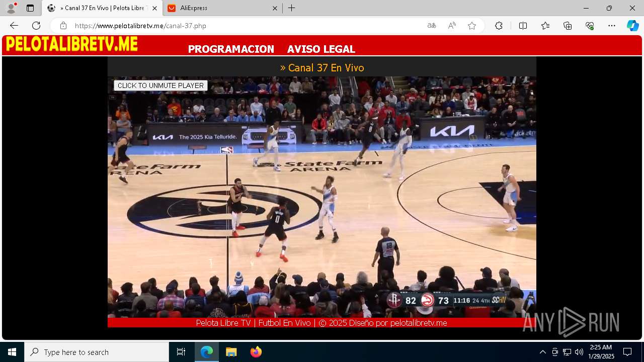The image size is (644, 362).
Task: Click the PELOTALIBRETV.ME logo
Action: 72,44
